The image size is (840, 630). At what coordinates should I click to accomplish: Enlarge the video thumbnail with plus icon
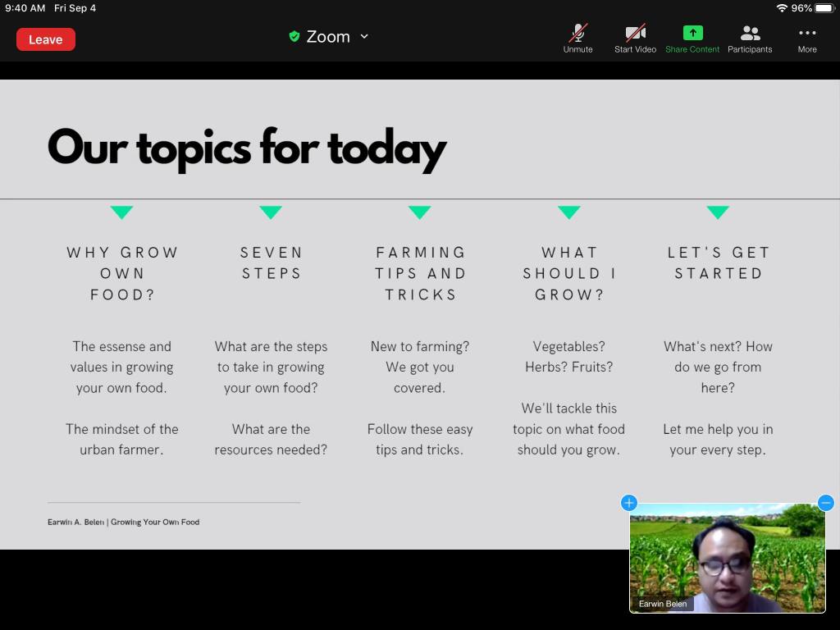click(x=629, y=503)
